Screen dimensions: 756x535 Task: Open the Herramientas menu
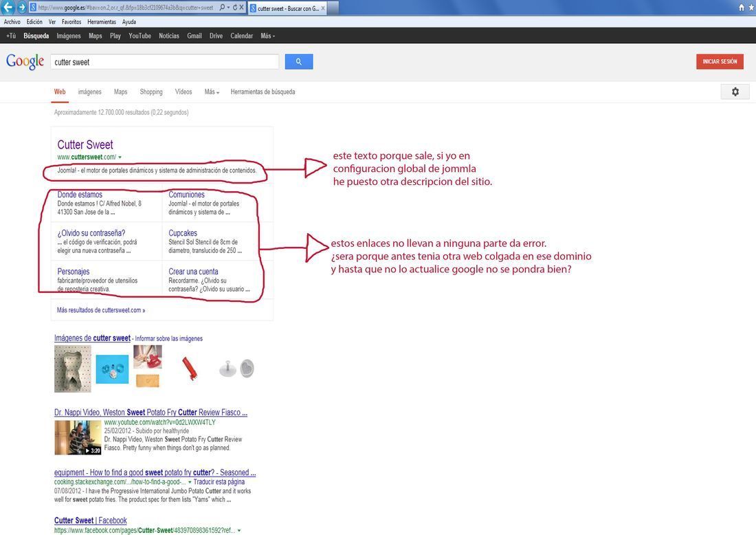[x=102, y=22]
